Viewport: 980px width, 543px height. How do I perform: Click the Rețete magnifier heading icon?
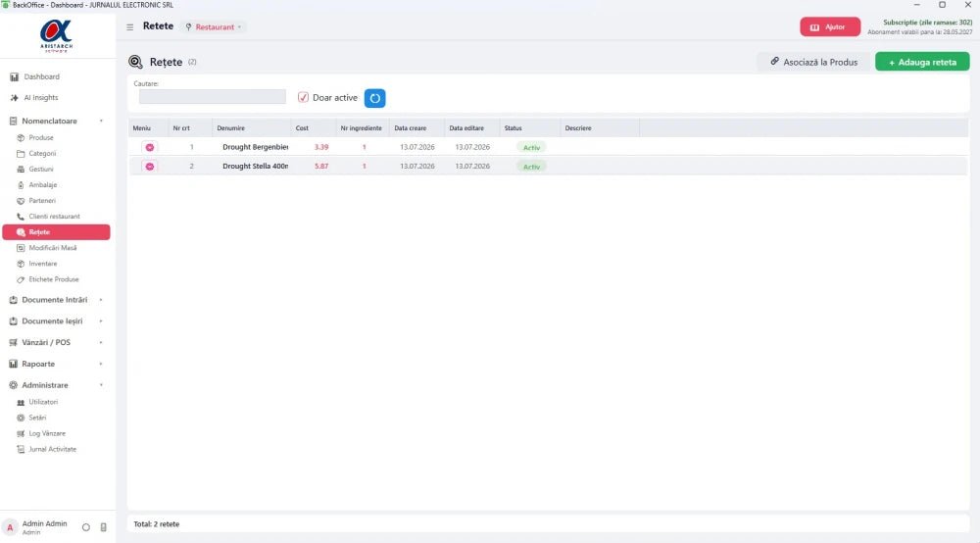coord(135,62)
